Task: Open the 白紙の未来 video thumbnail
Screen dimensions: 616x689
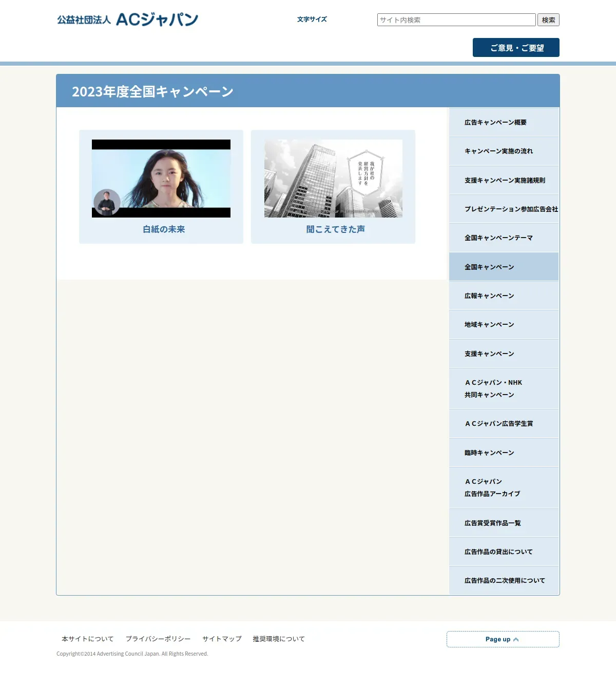Action: pos(161,179)
